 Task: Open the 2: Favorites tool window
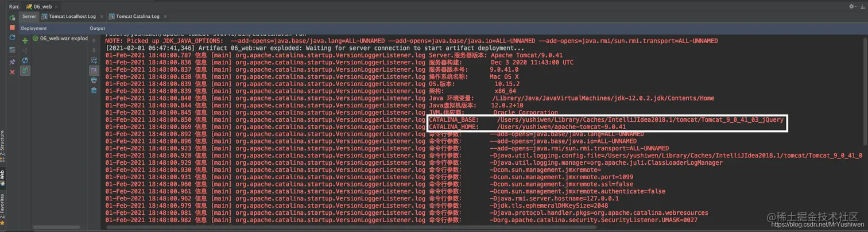pos(3,209)
